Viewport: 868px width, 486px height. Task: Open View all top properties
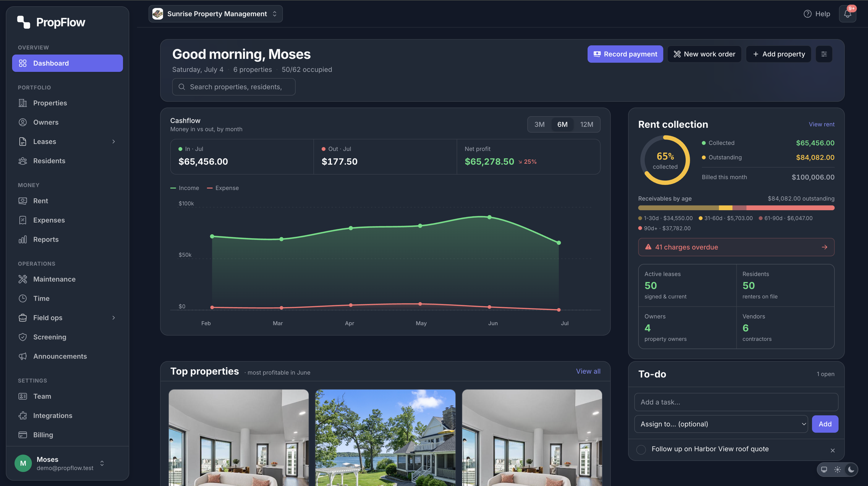click(x=588, y=371)
